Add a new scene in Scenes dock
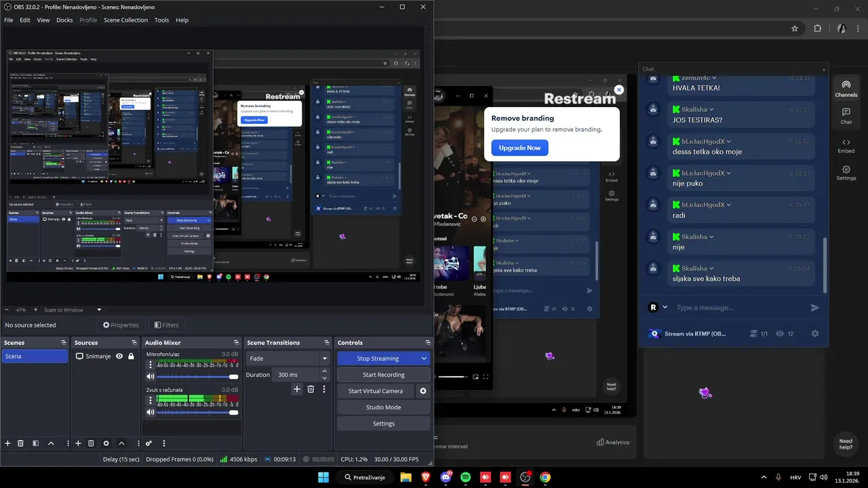Viewport: 868px width, 488px height. (8, 443)
